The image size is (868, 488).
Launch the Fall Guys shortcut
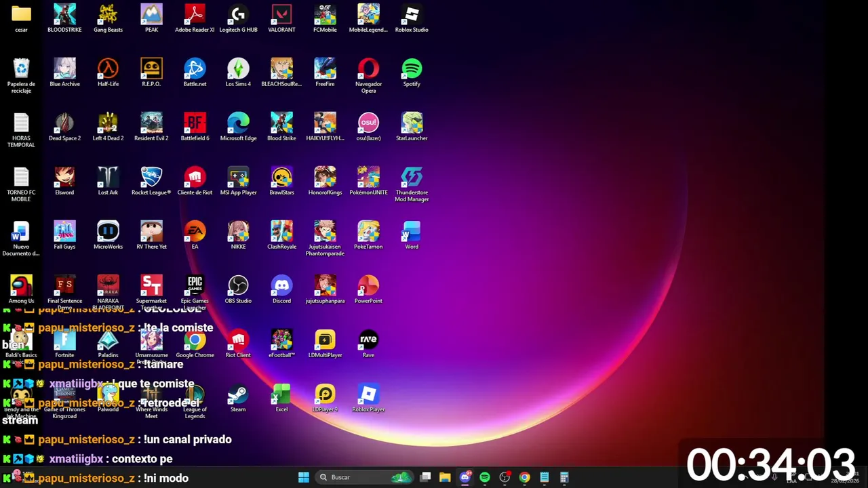64,235
